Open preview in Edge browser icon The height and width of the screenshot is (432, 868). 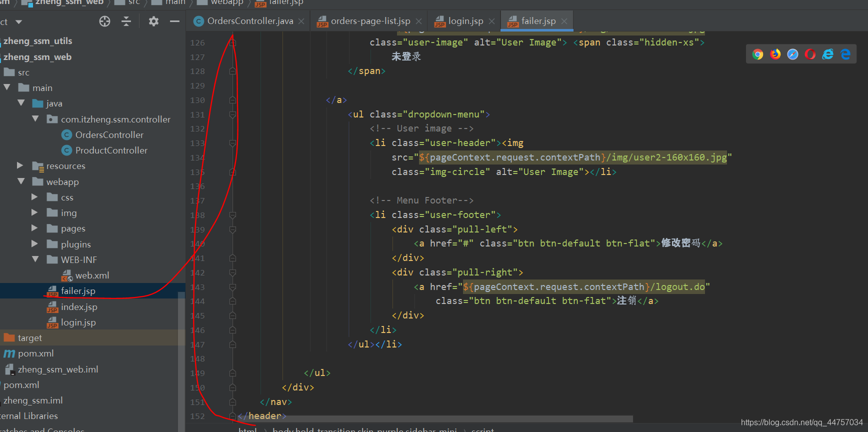pos(845,54)
